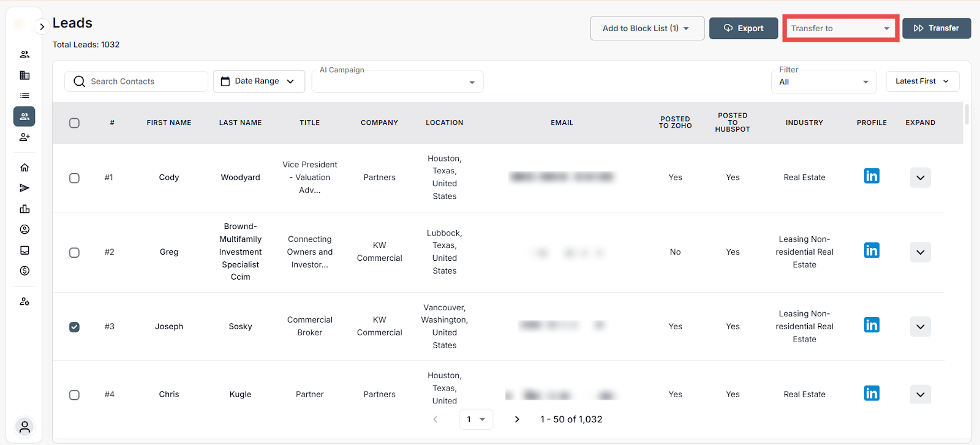Open the Transfer to dropdown
The image size is (980, 445).
(840, 28)
